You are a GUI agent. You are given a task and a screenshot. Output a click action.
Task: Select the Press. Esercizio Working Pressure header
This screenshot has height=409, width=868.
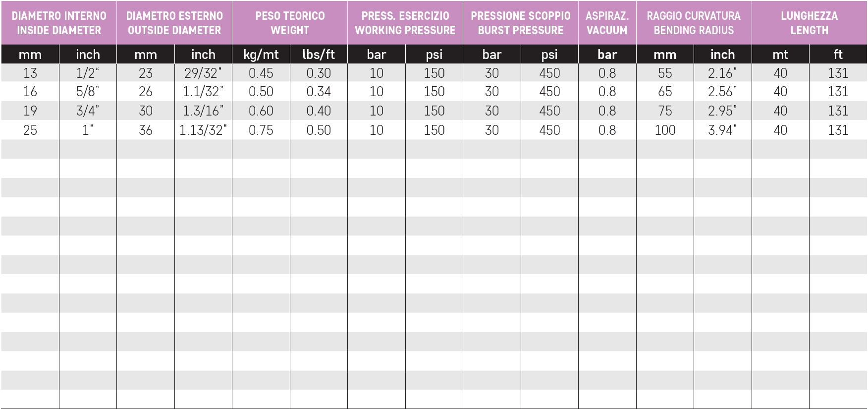[405, 23]
